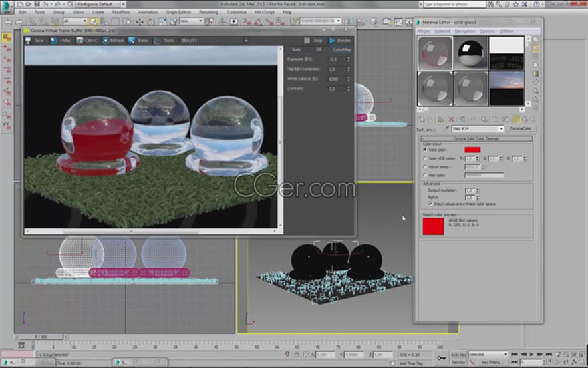Click the CoronaColor type button
Image resolution: width=588 pixels, height=368 pixels.
coord(521,128)
